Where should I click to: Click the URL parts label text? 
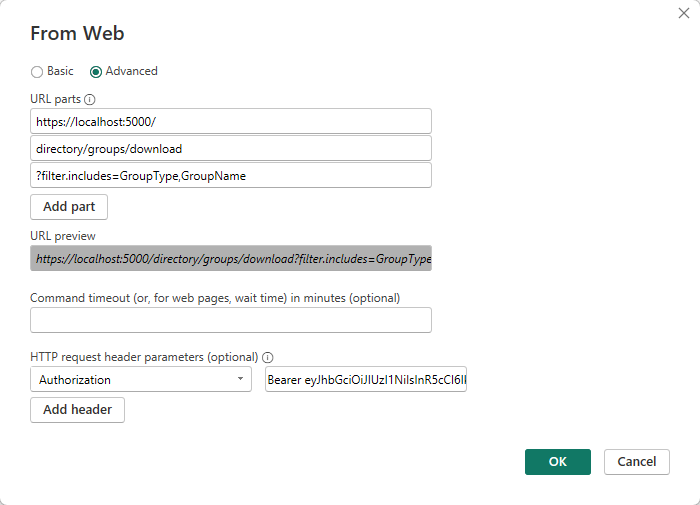(x=55, y=99)
